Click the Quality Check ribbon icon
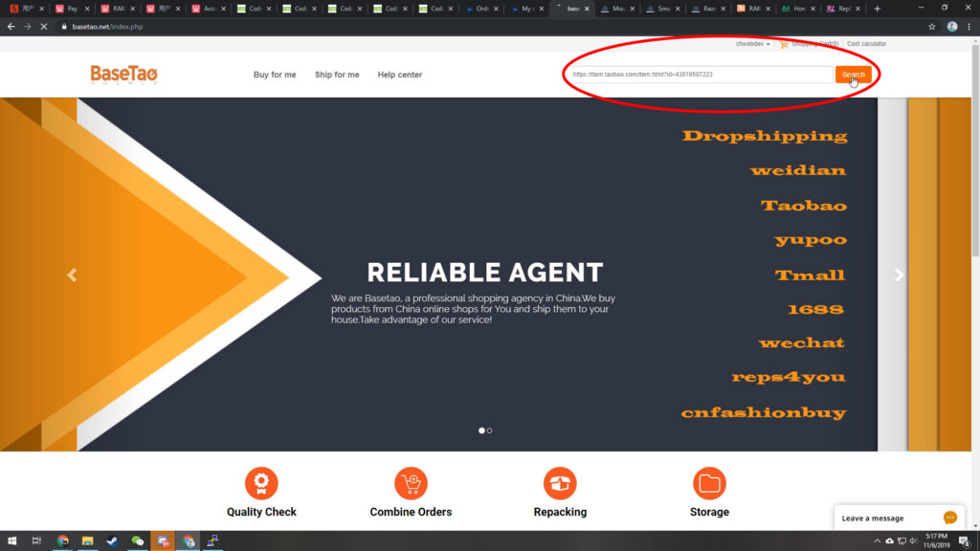 click(x=261, y=483)
